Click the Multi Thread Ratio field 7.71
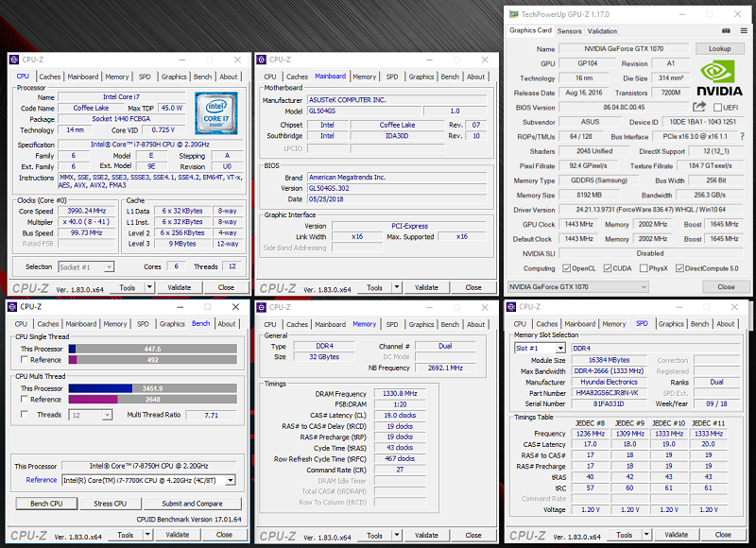Image resolution: width=756 pixels, height=548 pixels. 211,415
